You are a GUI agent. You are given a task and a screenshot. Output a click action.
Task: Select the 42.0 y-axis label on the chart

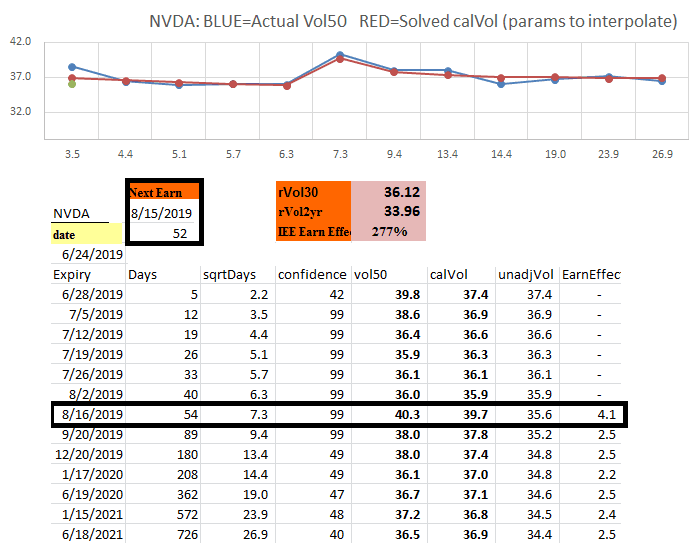(x=20, y=42)
